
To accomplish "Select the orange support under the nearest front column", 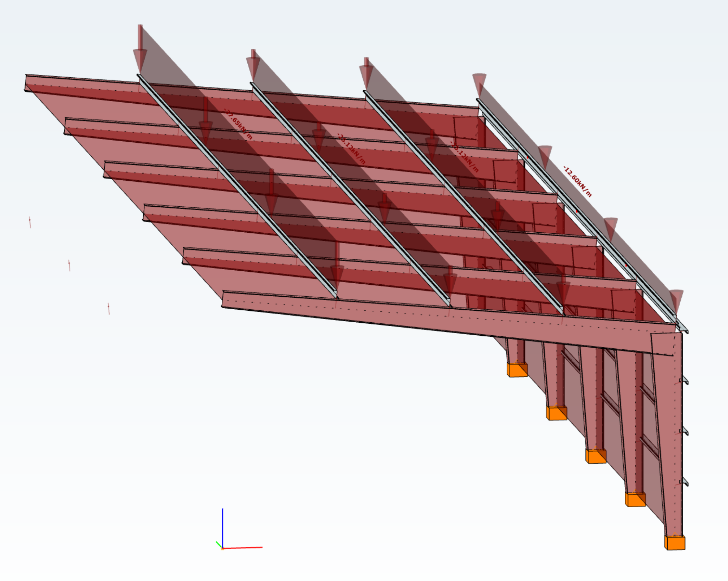I will tap(675, 543).
